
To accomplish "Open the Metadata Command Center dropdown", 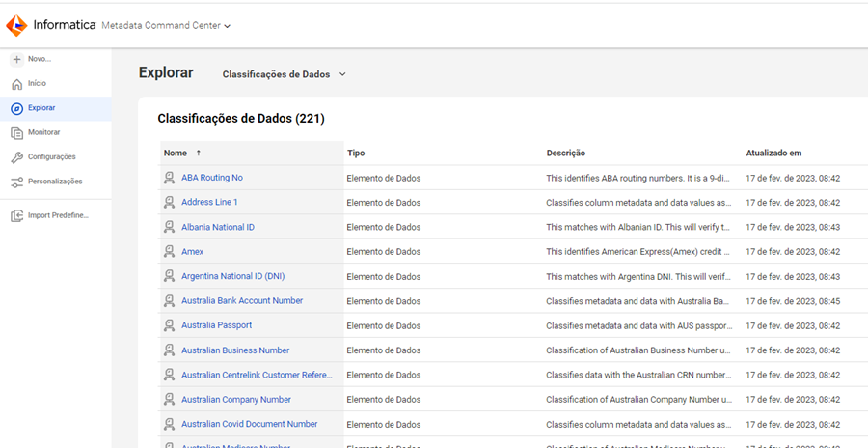I will coord(166,25).
